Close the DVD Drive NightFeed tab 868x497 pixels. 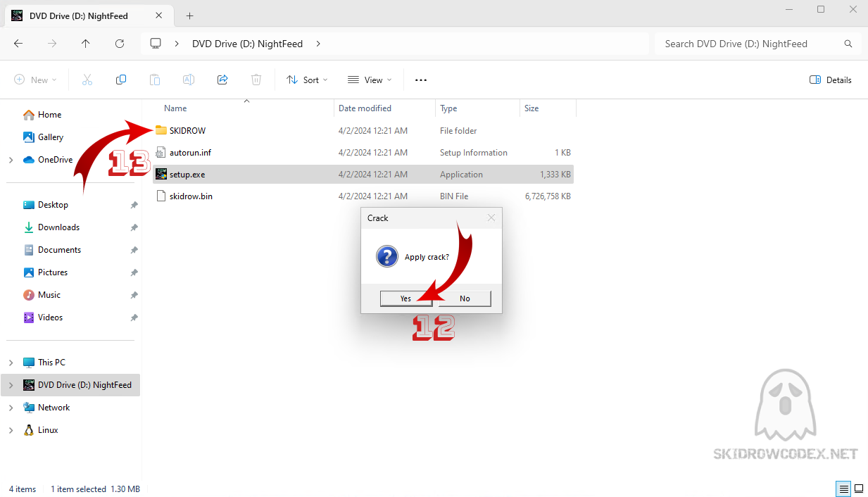click(160, 15)
